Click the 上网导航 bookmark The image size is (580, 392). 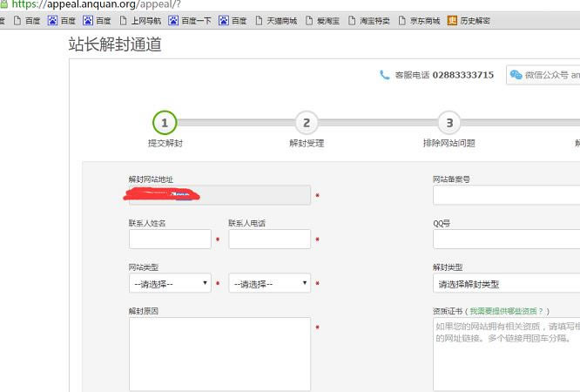pyautogui.click(x=139, y=20)
